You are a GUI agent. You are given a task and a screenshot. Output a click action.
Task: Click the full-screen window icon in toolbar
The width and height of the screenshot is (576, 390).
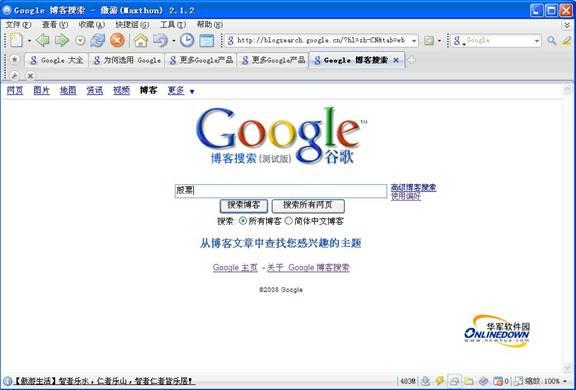click(206, 40)
